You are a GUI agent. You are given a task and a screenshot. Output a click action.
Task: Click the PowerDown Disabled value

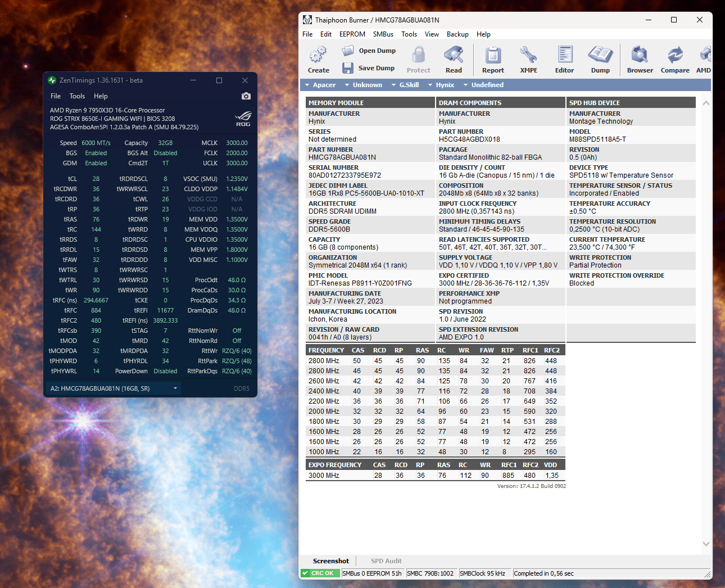(x=165, y=371)
